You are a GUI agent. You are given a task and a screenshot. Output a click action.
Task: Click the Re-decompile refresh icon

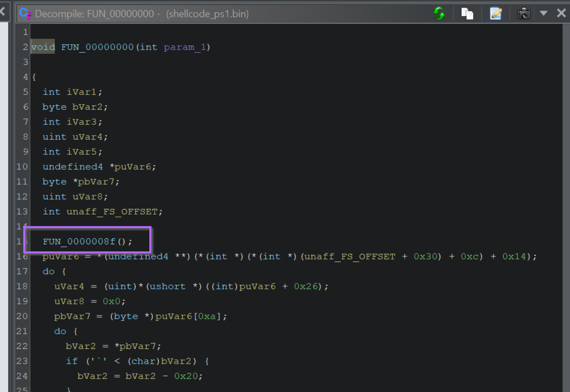point(439,14)
